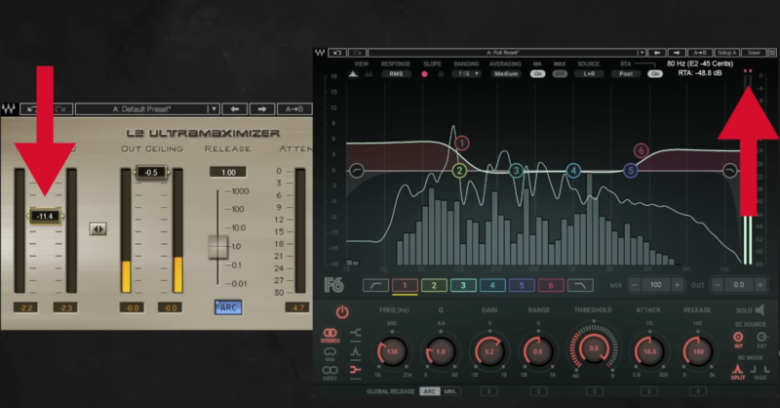Click the Out Ceiling handle showing -0.5
Image resolution: width=780 pixels, height=408 pixels.
[x=151, y=172]
